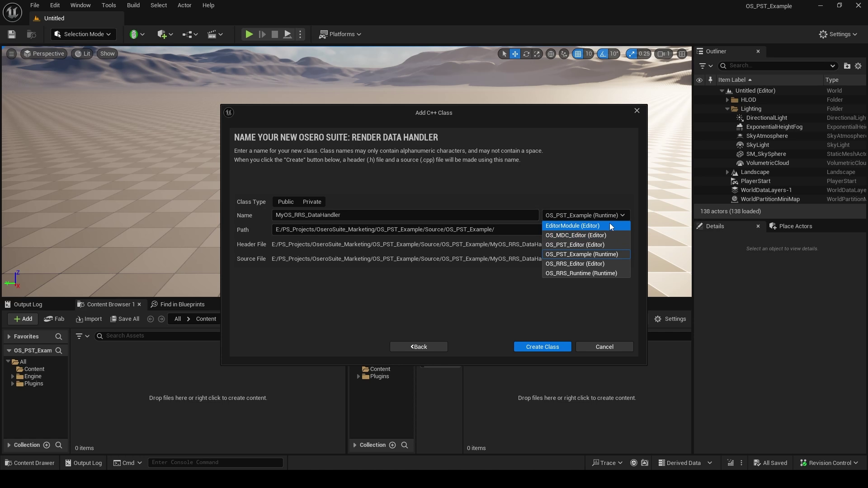Collapse the Lighting folder in Outliner

click(x=727, y=109)
